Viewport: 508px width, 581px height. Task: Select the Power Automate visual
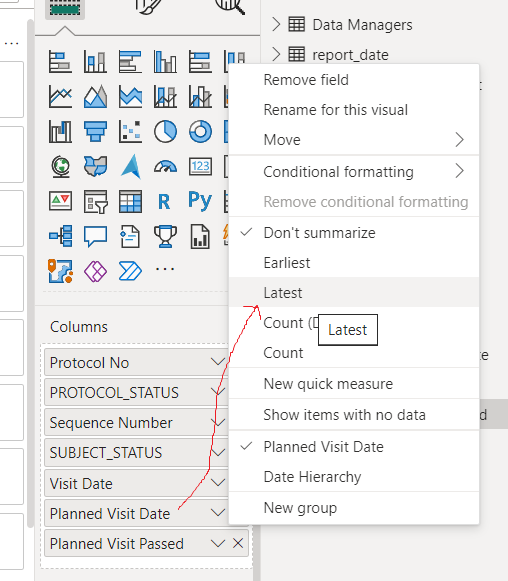tap(130, 271)
